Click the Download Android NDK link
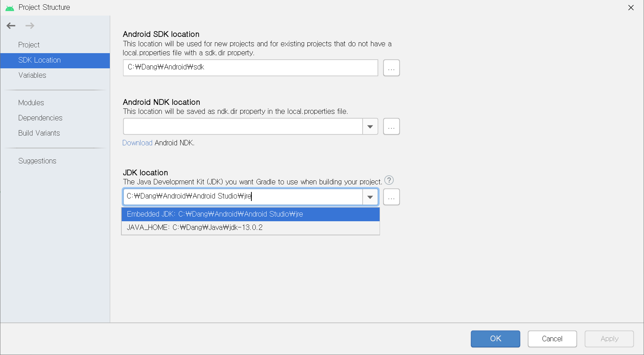Image resolution: width=644 pixels, height=355 pixels. 137,143
